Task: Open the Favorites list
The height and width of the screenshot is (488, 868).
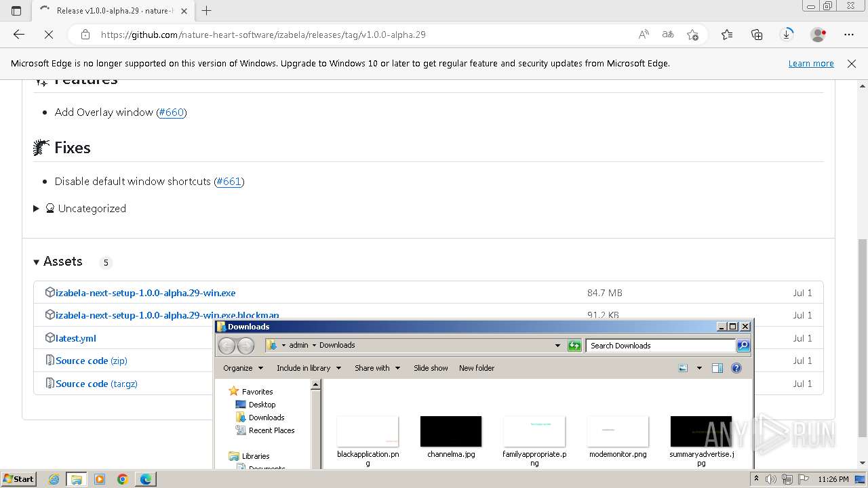Action: pos(727,35)
